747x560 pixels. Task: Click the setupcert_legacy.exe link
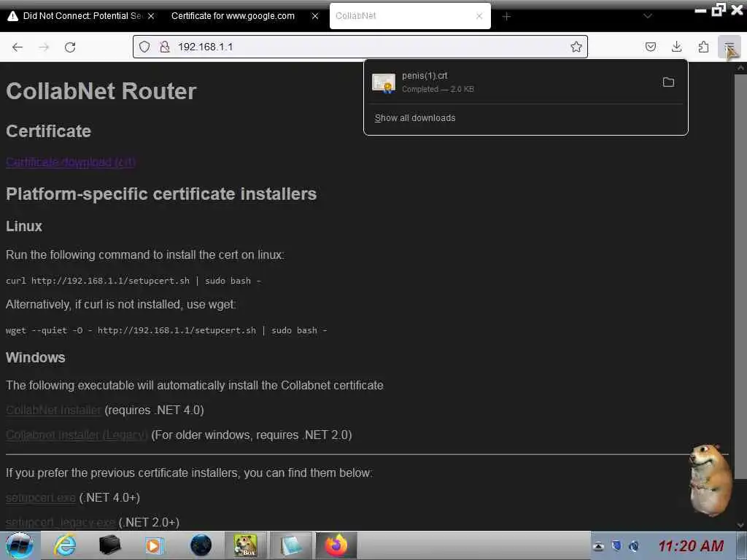[x=61, y=522]
